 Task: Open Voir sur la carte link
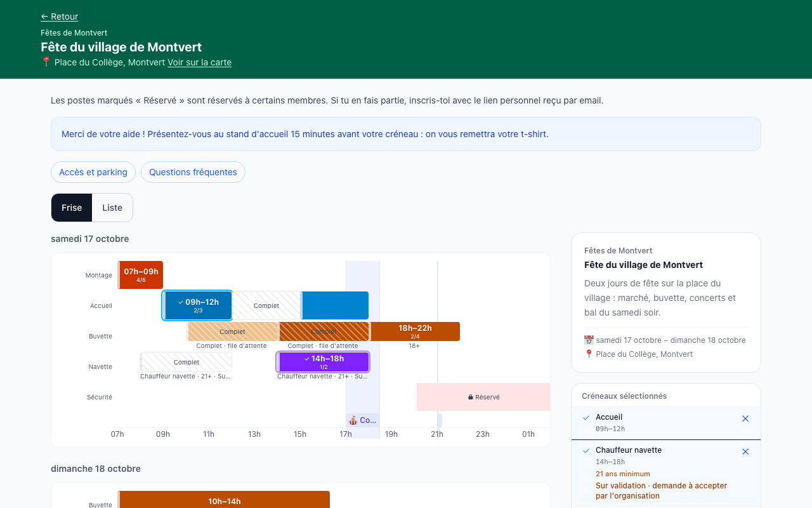pos(199,62)
